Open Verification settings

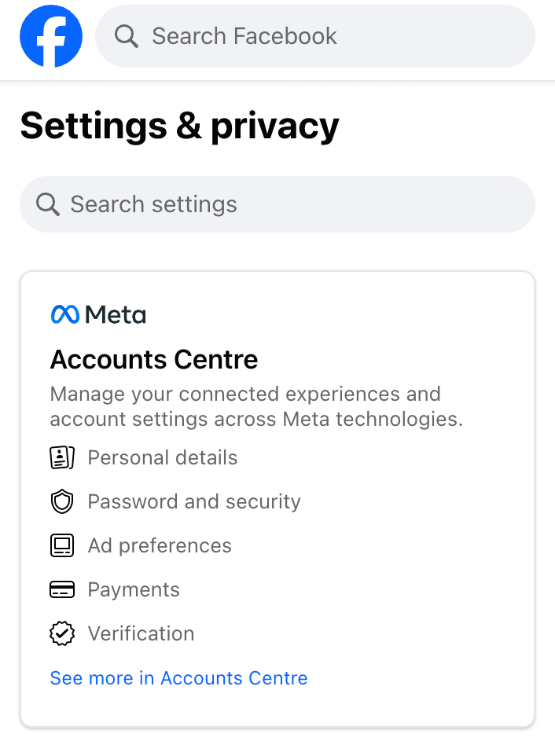click(x=141, y=633)
